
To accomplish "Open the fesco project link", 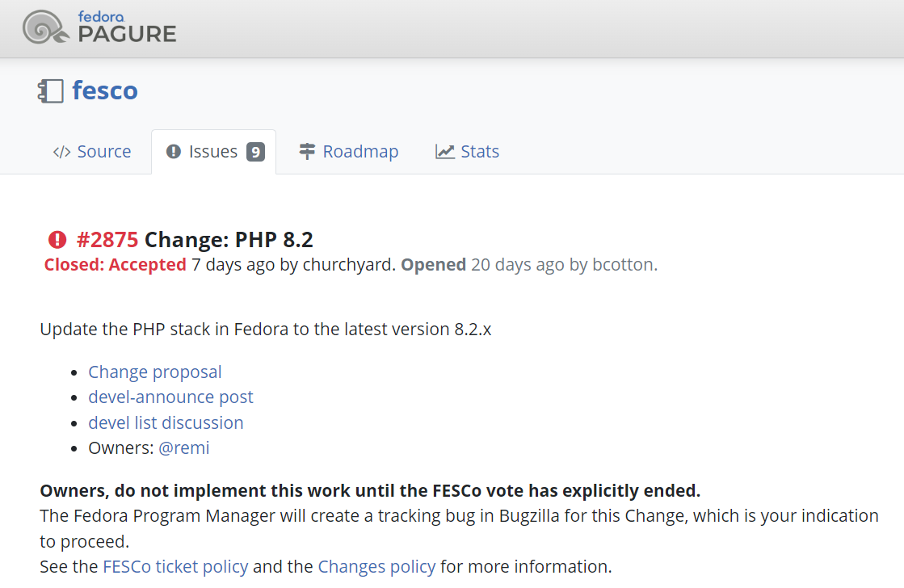I will 105,90.
